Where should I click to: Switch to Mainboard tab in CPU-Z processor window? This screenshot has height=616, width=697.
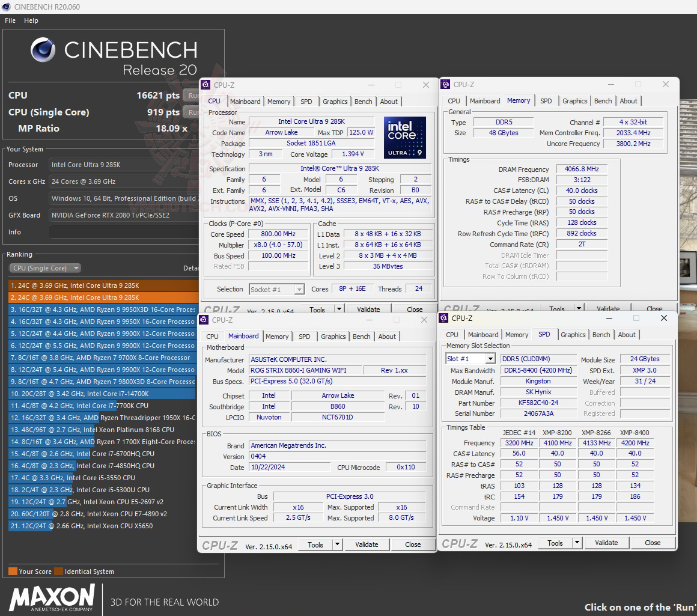pyautogui.click(x=245, y=102)
